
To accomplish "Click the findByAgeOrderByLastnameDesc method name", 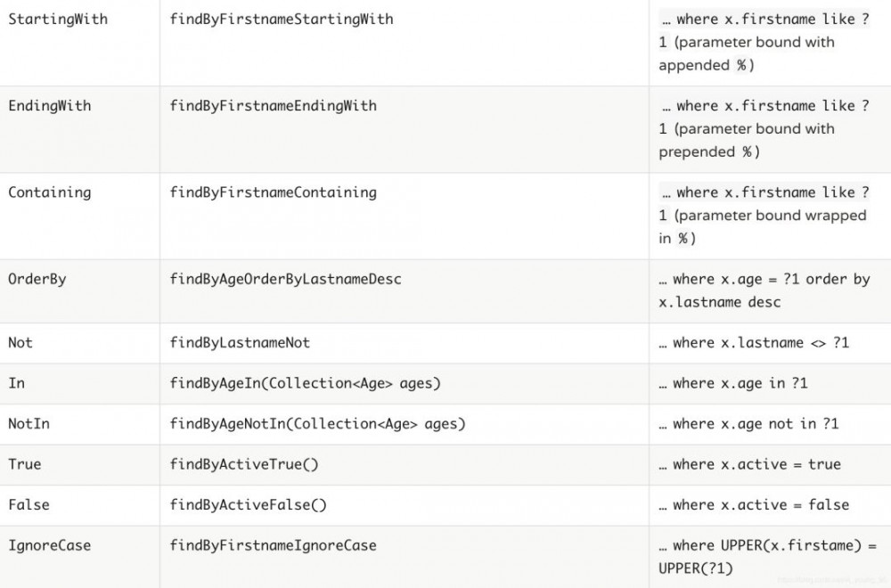I will point(285,278).
